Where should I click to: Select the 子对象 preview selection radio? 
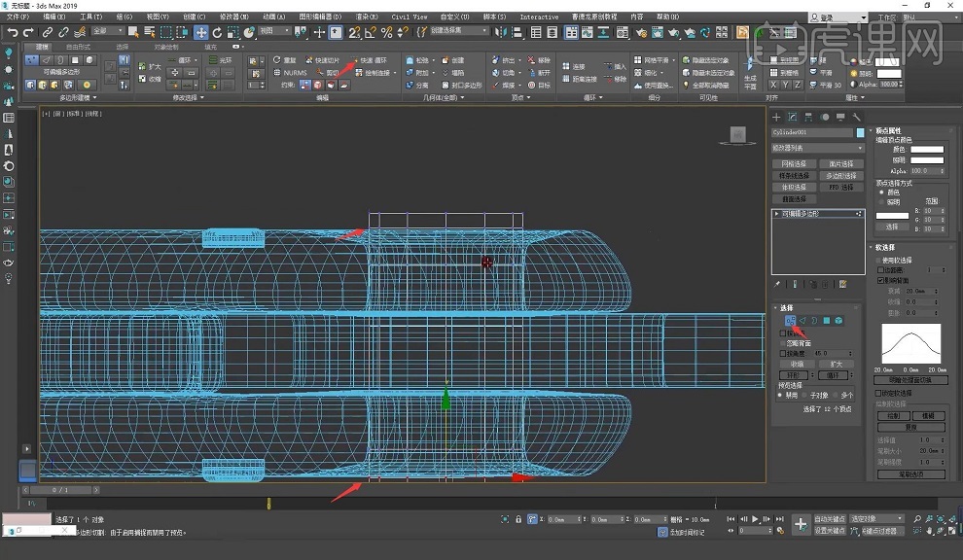tap(806, 396)
